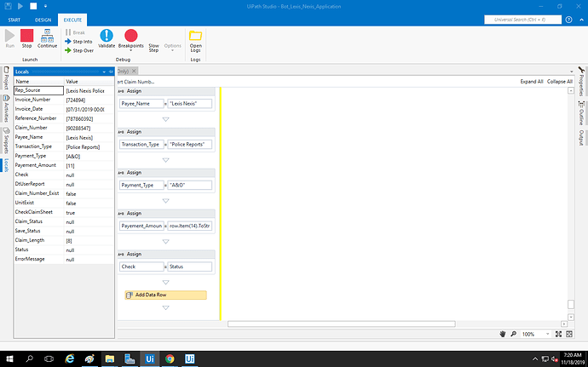Open Google Chrome from taskbar

(170, 358)
